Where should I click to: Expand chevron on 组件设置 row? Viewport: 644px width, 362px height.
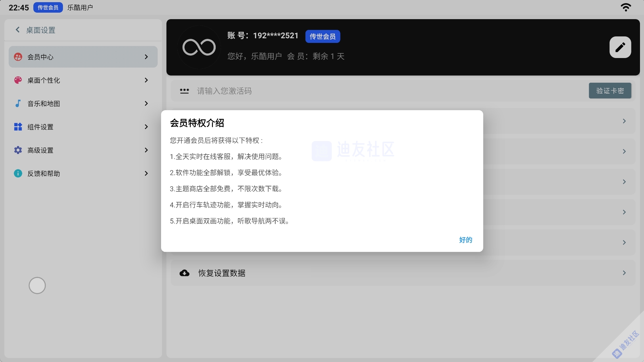pos(146,127)
